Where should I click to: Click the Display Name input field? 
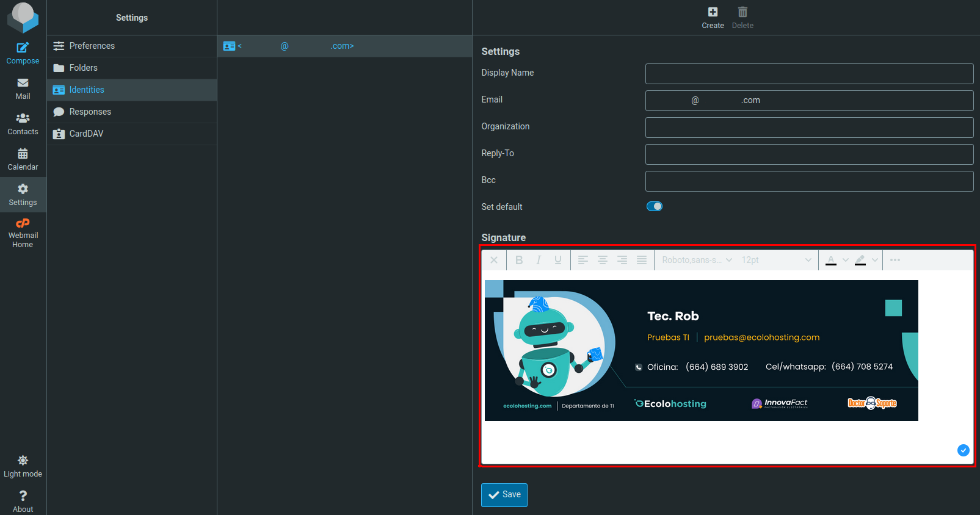pyautogui.click(x=809, y=74)
